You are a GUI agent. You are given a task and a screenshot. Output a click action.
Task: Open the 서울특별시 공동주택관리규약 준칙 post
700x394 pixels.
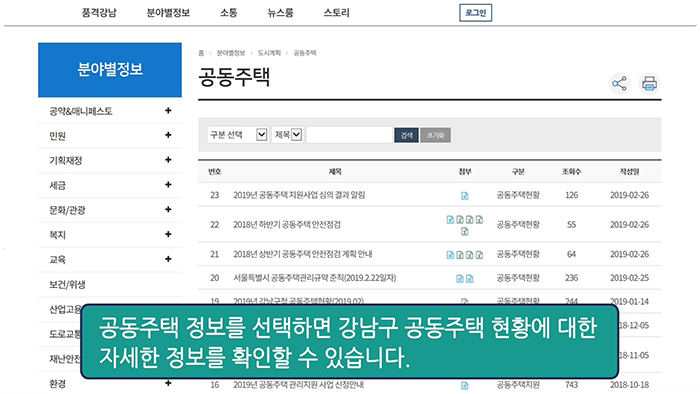(x=314, y=278)
